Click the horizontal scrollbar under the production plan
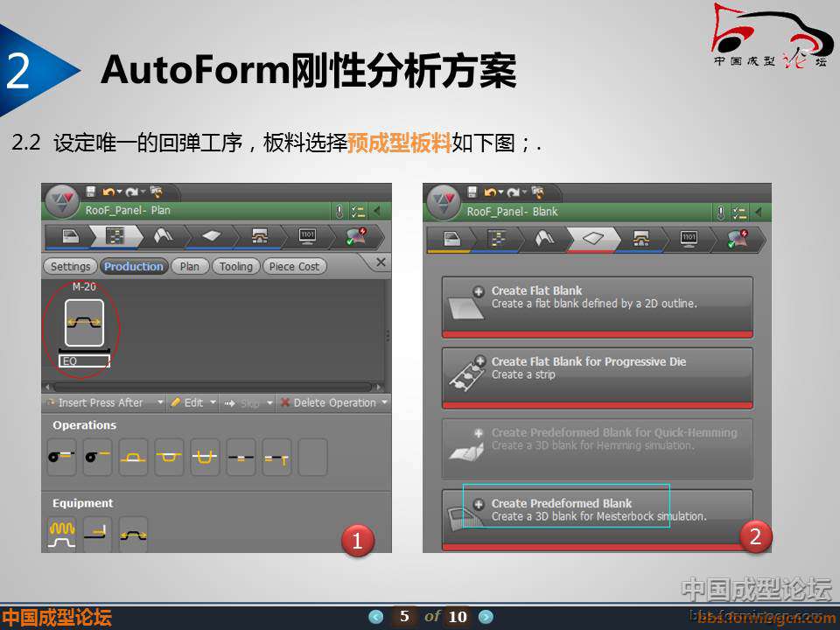840x630 pixels. click(x=210, y=386)
